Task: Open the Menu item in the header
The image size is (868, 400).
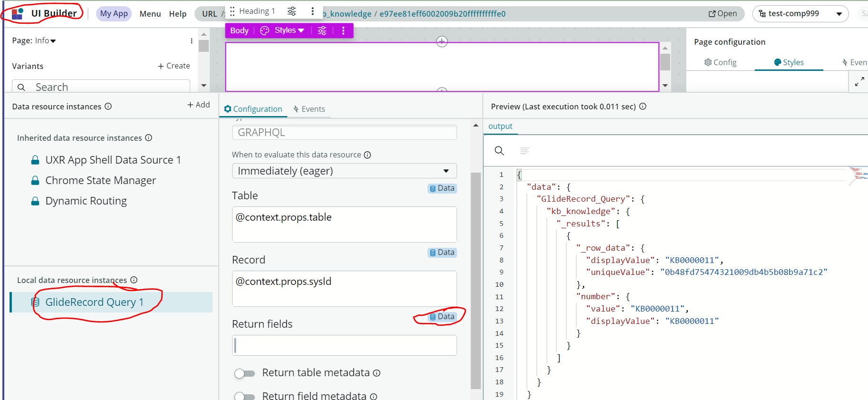Action: tap(150, 14)
